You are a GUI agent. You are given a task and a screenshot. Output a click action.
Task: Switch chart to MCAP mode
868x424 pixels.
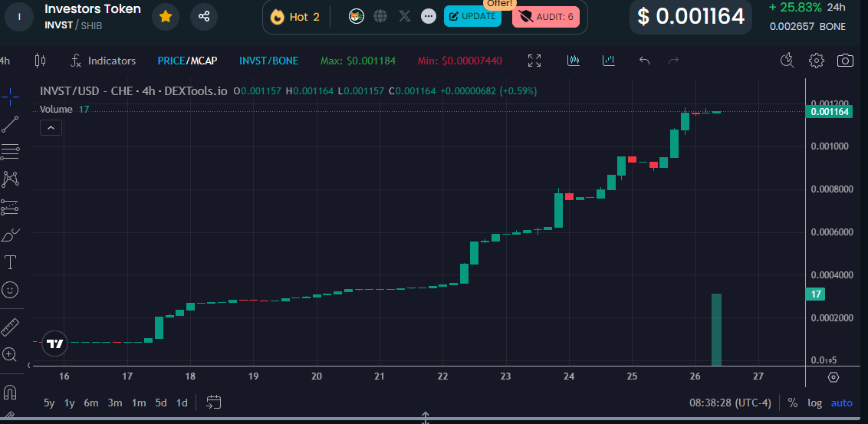(x=203, y=61)
